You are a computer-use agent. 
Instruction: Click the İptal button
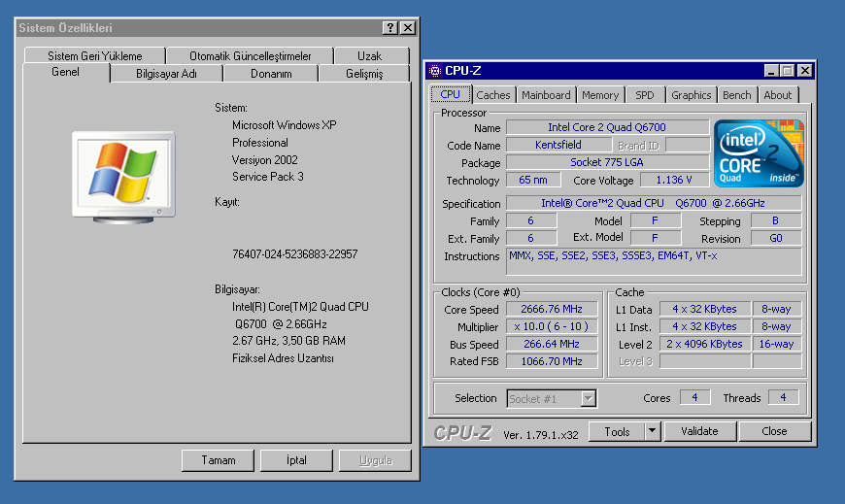click(296, 460)
